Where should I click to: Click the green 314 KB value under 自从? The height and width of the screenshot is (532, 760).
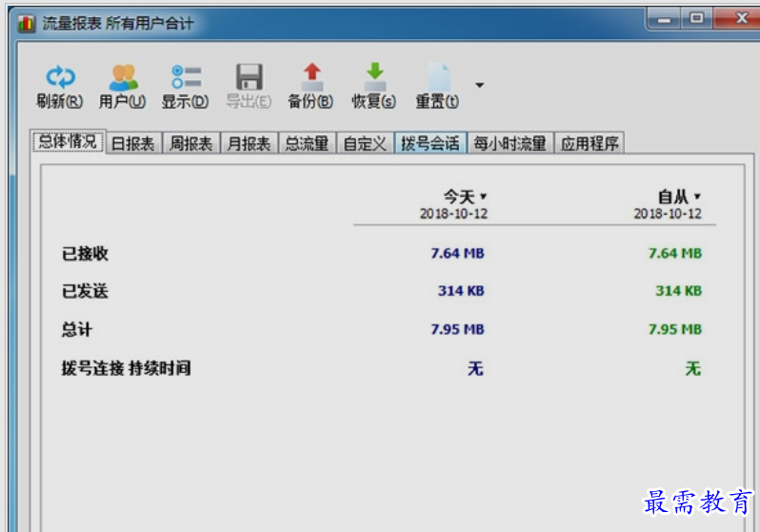tap(678, 290)
